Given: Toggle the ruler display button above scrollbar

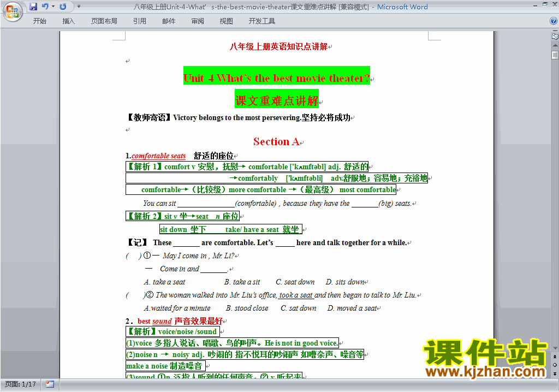Looking at the screenshot, I should (555, 36).
